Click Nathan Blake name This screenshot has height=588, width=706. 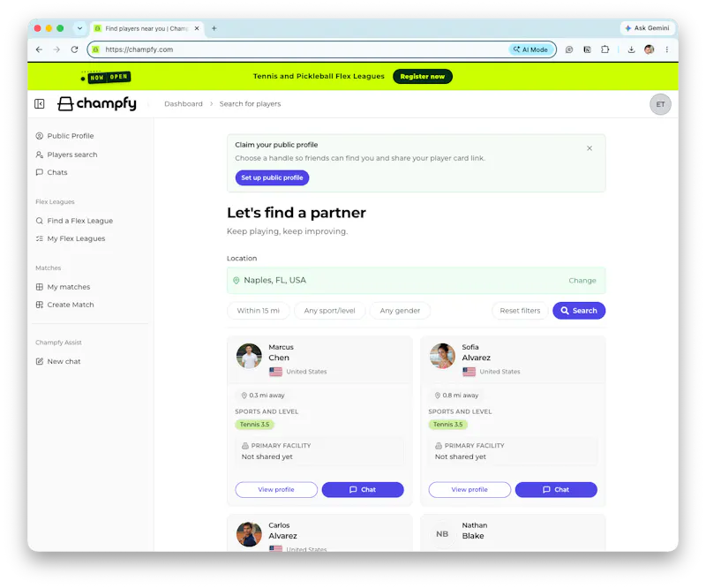coord(475,531)
